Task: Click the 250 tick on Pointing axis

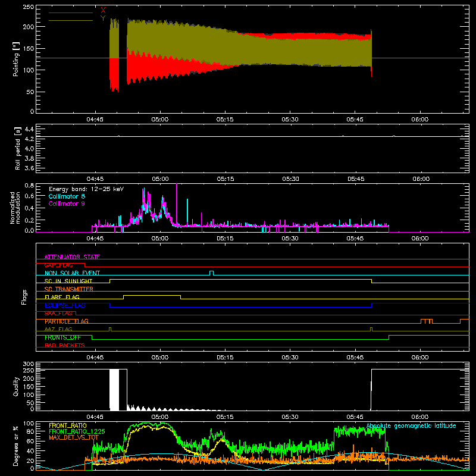Action: (x=29, y=7)
